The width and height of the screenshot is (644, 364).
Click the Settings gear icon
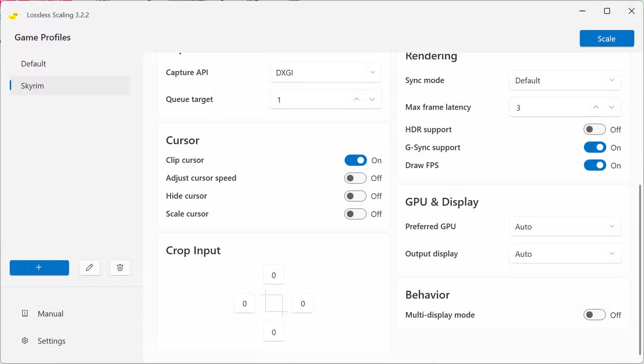(x=25, y=341)
